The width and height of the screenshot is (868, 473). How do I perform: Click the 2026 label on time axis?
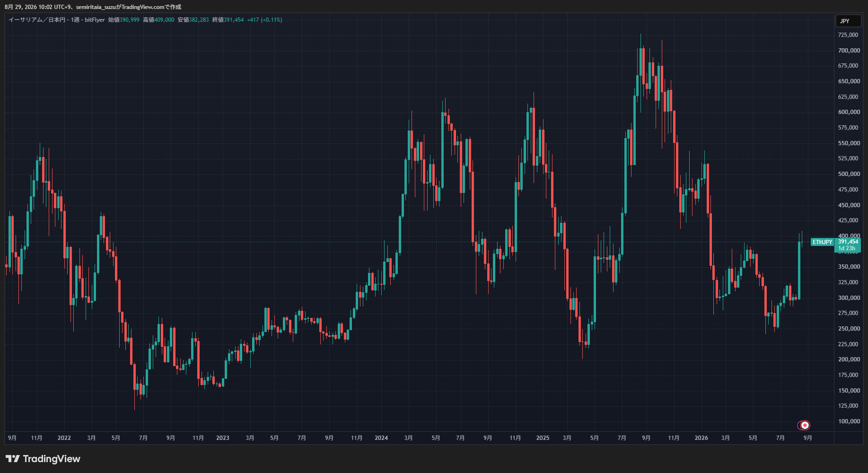(x=701, y=438)
